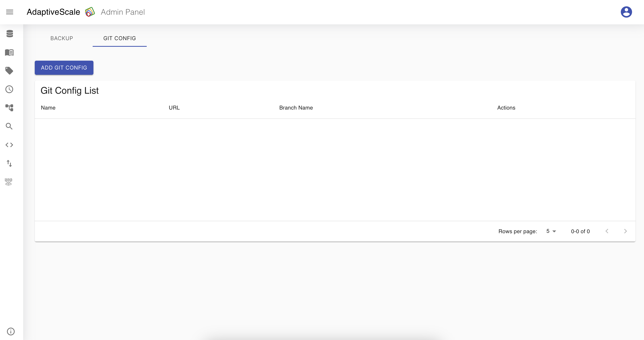Open the hamburger navigation menu

(9, 12)
